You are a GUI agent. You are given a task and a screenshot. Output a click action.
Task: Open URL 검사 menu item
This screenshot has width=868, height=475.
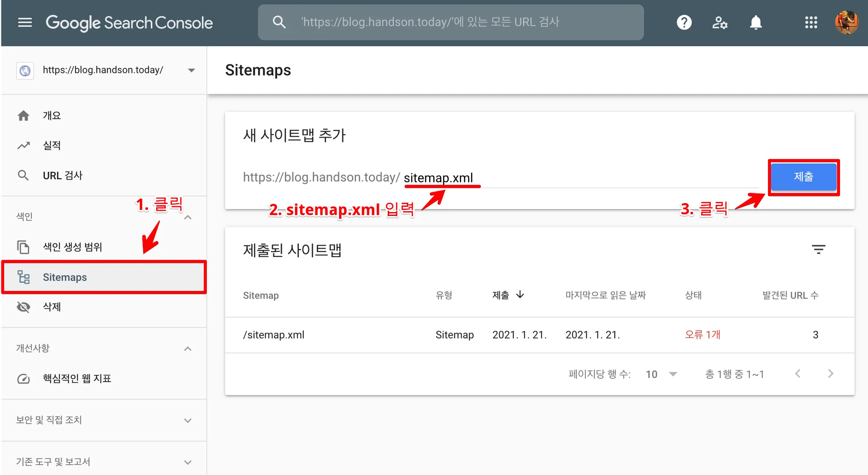[x=62, y=176]
